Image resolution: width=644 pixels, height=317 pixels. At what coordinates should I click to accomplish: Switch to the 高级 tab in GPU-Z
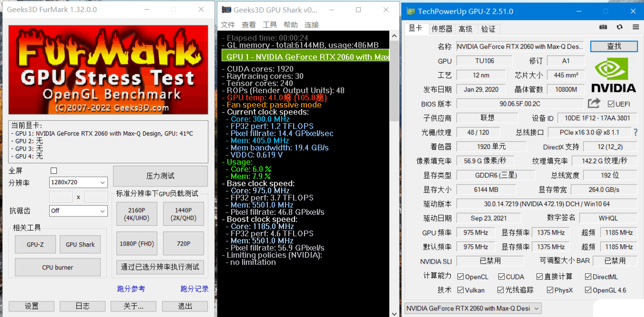point(466,29)
